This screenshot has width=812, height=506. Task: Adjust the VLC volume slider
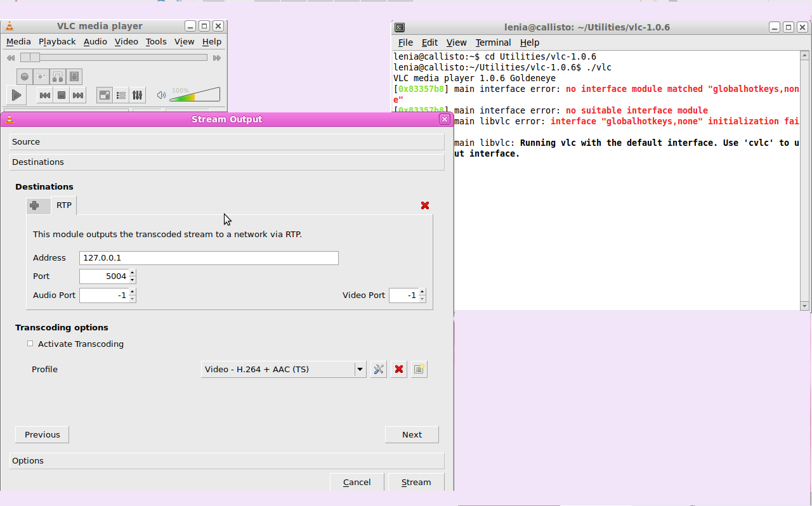tap(195, 94)
